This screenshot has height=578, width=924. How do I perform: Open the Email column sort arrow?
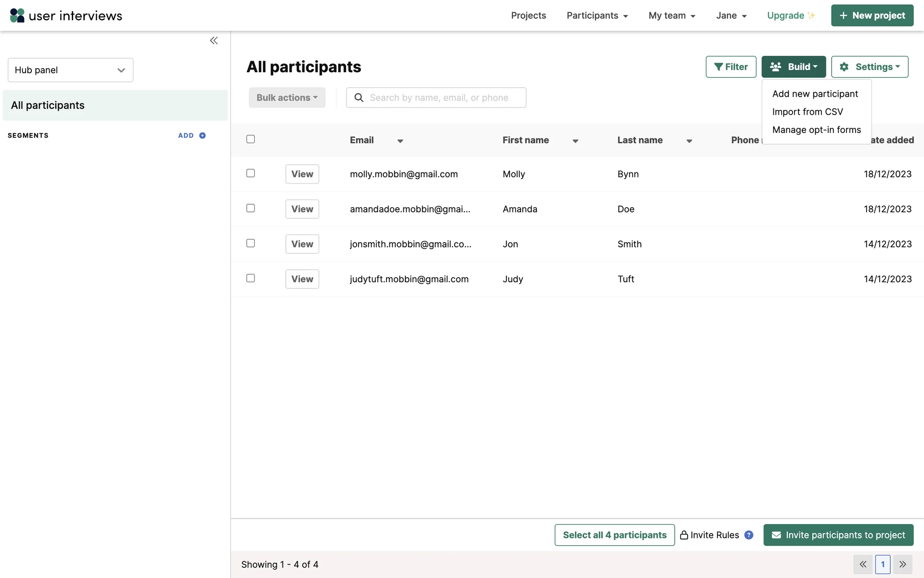[x=400, y=141]
